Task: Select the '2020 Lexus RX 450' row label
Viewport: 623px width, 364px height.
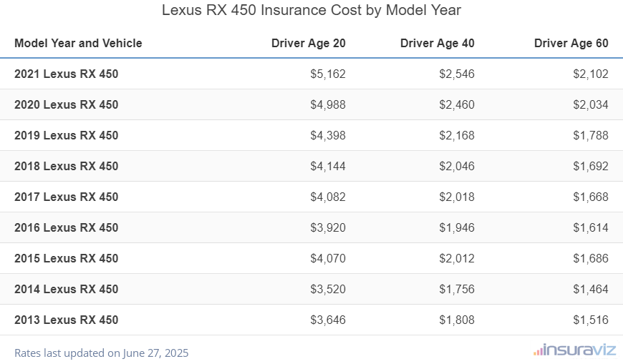Action: point(67,104)
